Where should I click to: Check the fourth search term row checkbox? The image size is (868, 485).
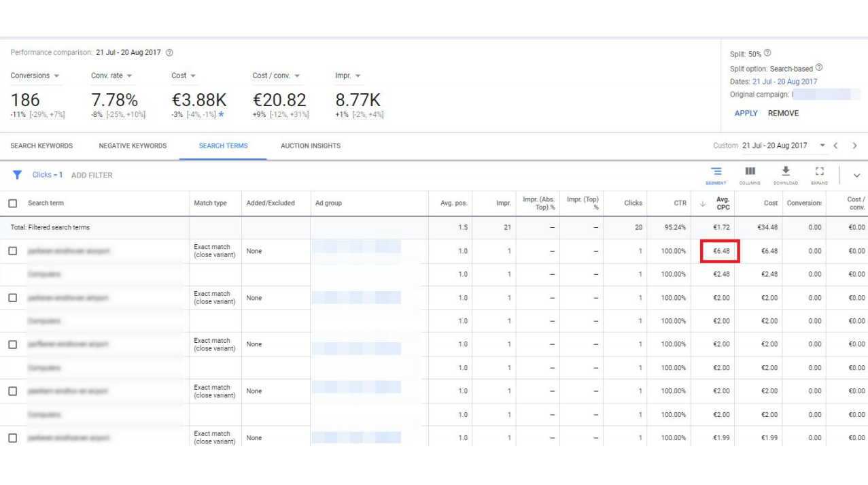tap(12, 391)
